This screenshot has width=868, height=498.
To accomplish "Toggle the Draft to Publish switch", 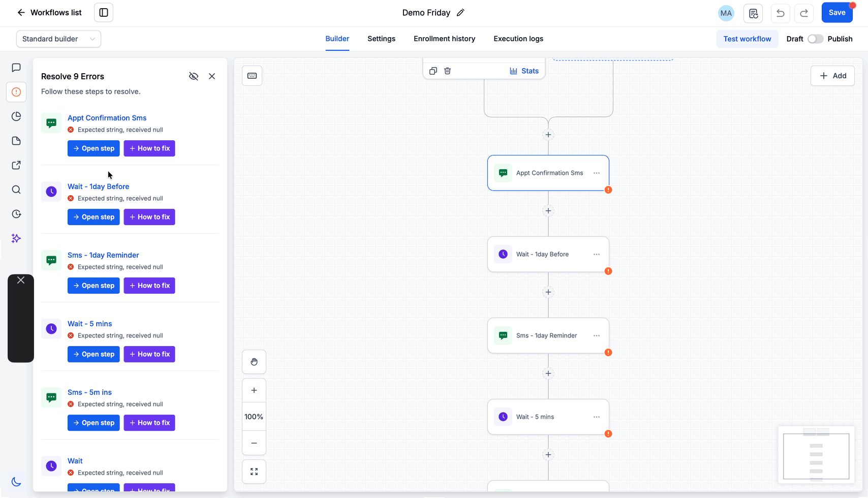I will (815, 39).
